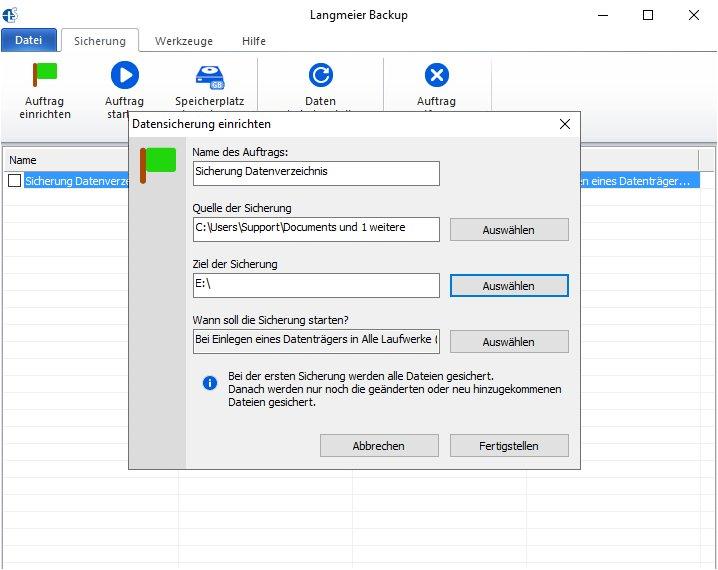Image resolution: width=718 pixels, height=570 pixels.
Task: Cancel the dialog with Abbrechen
Action: 379,445
